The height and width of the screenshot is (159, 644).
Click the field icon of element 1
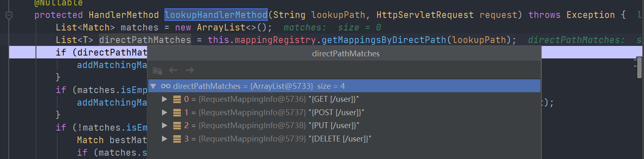177,112
